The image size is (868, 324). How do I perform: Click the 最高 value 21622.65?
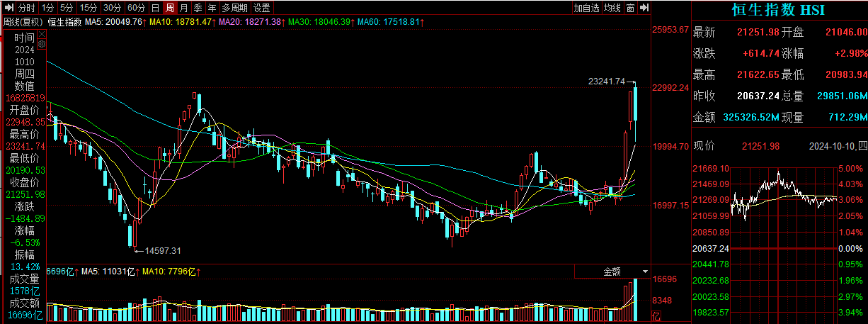(x=758, y=74)
